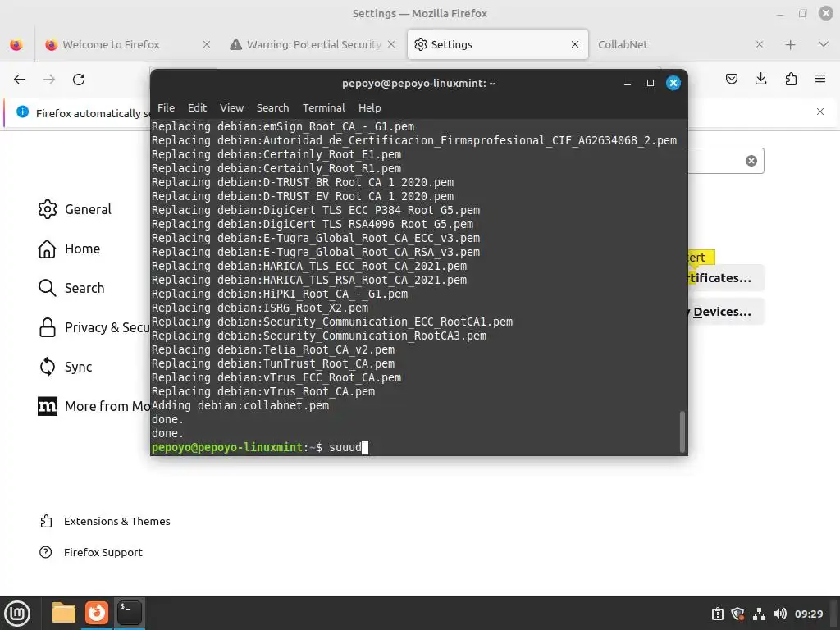Viewport: 840px width, 630px height.
Task: Click the Security Devices button
Action: [726, 312]
